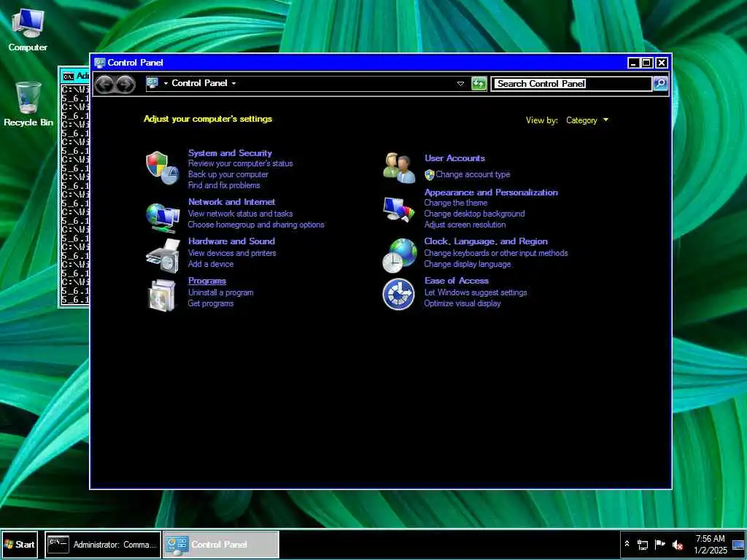Click Command Prompt window title icon
The height and width of the screenshot is (560, 747).
coord(69,76)
